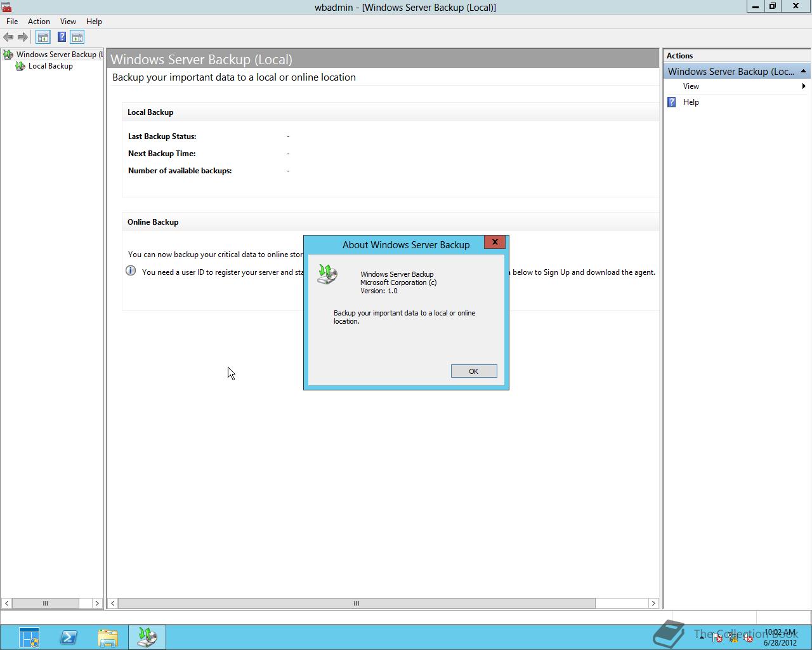
Task: Click 'Number of available backups:' label
Action: tap(180, 171)
